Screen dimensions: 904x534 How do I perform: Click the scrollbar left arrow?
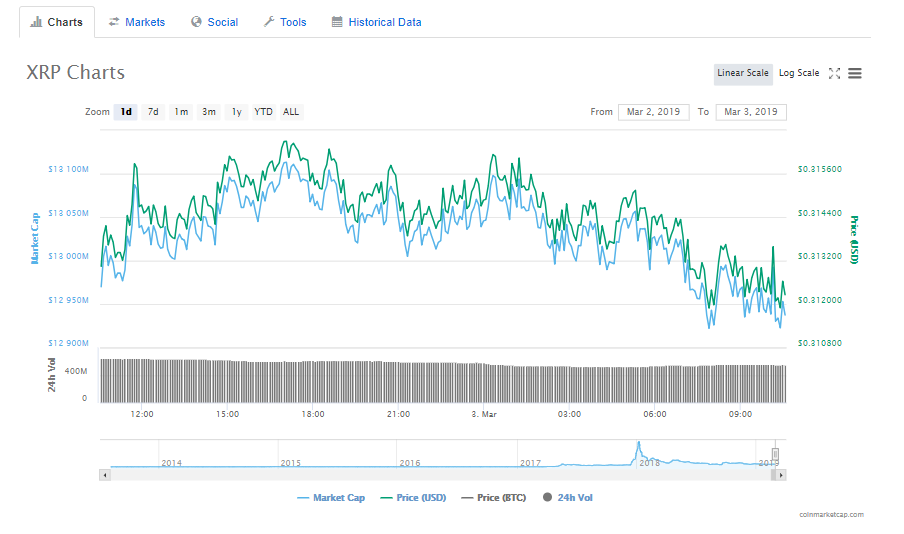point(105,475)
